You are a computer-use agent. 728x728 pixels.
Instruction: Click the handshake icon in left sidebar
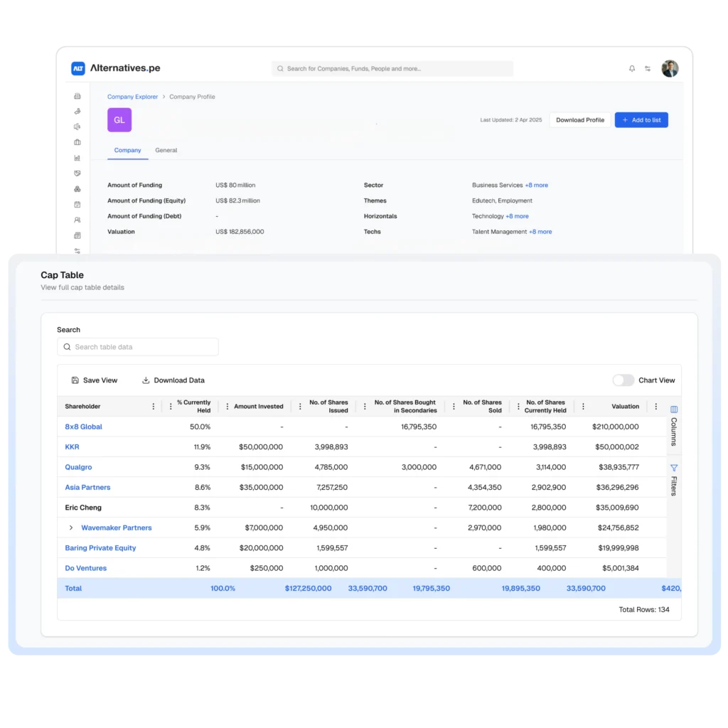tap(77, 173)
